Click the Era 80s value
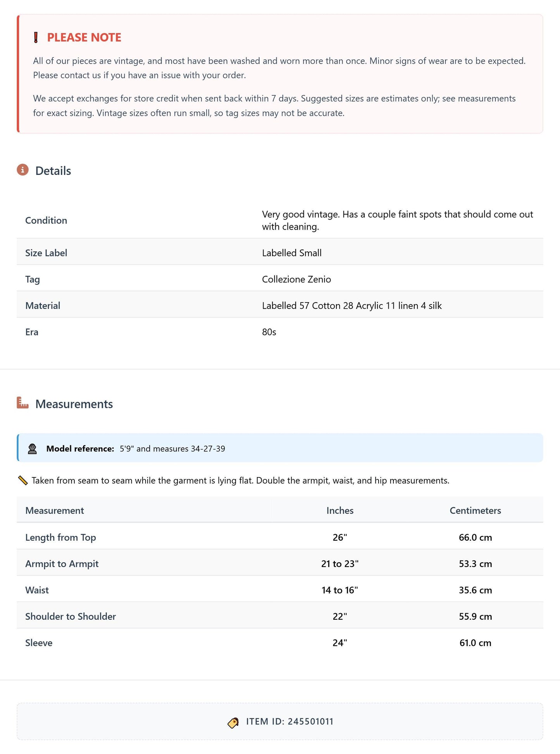 click(269, 332)
